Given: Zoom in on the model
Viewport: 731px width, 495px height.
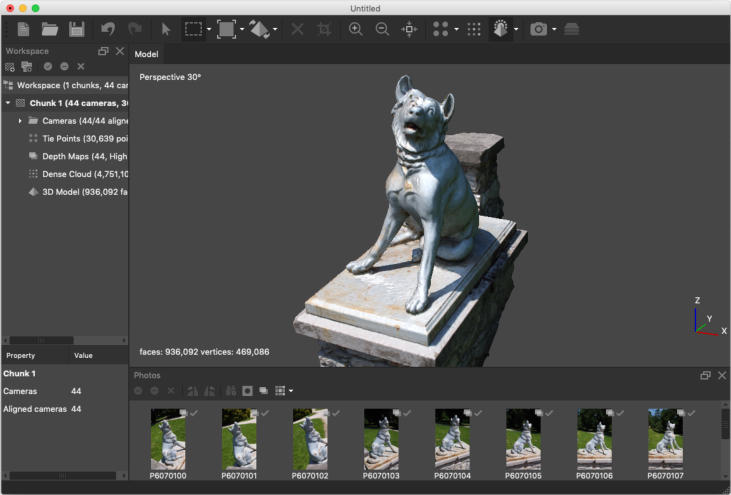Looking at the screenshot, I should tap(355, 29).
